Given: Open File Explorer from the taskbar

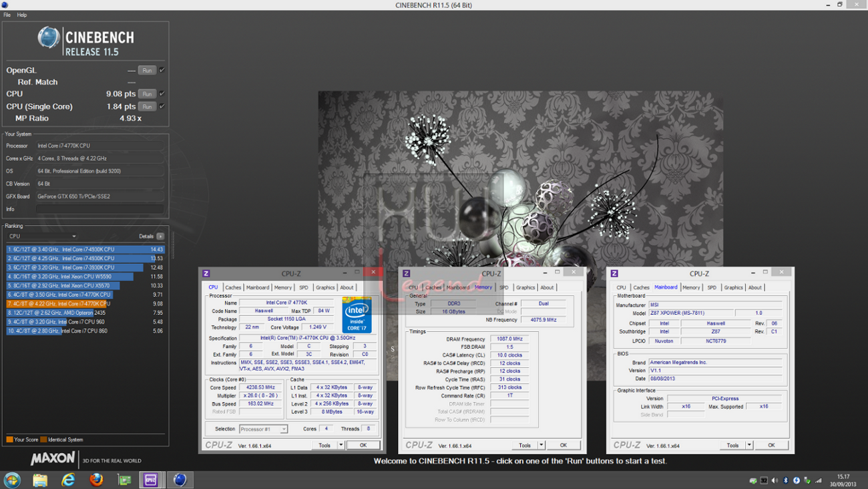Looking at the screenshot, I should point(40,480).
